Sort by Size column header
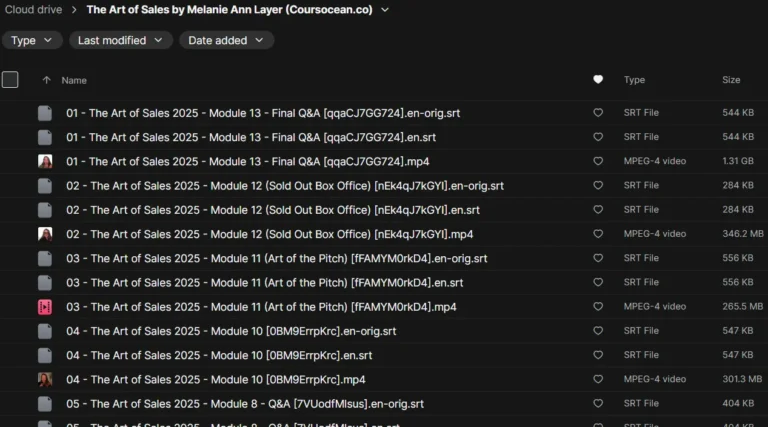The image size is (768, 427). click(x=731, y=80)
